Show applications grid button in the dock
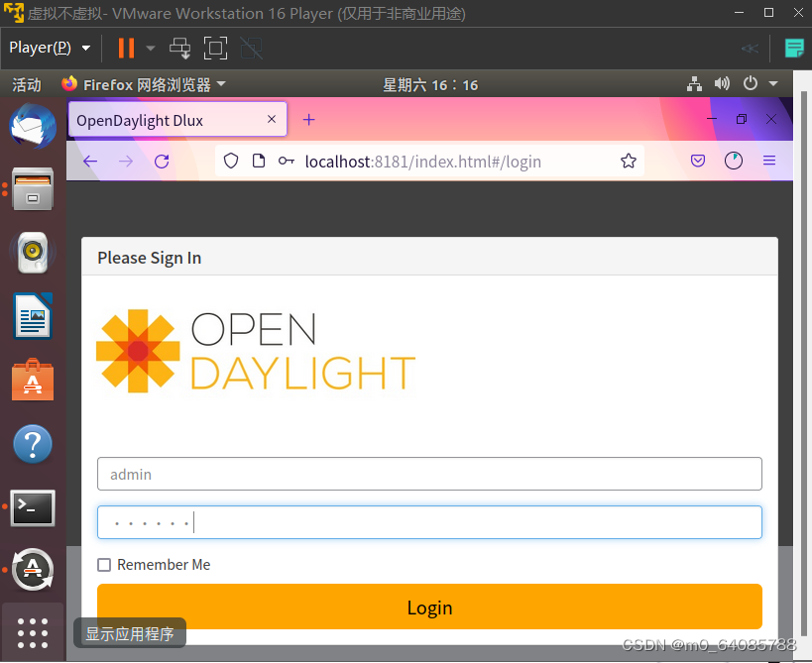This screenshot has height=663, width=812. pyautogui.click(x=33, y=632)
